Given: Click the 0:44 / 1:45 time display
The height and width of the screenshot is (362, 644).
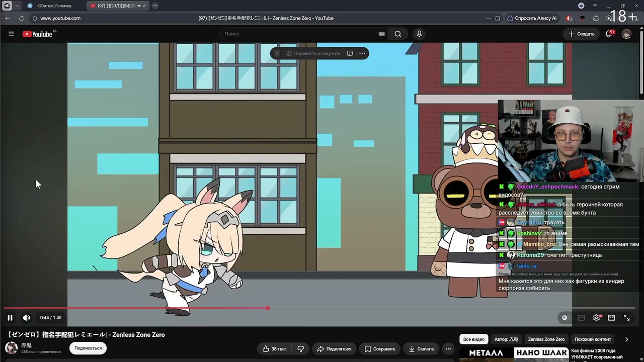Looking at the screenshot, I should tap(51, 318).
